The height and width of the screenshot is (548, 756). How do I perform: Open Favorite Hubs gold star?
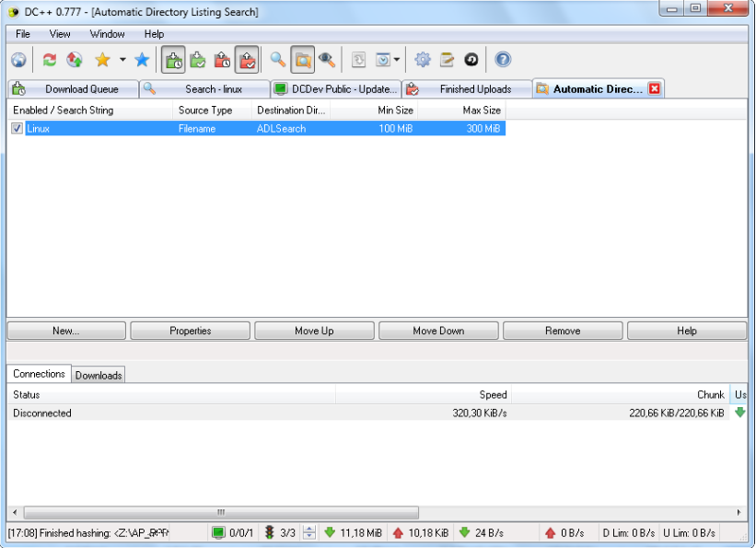point(102,60)
